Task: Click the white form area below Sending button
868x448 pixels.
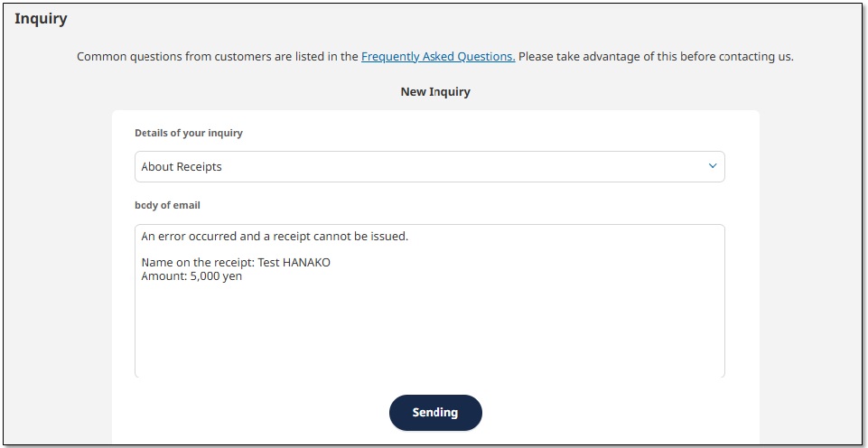Action: click(x=271, y=435)
